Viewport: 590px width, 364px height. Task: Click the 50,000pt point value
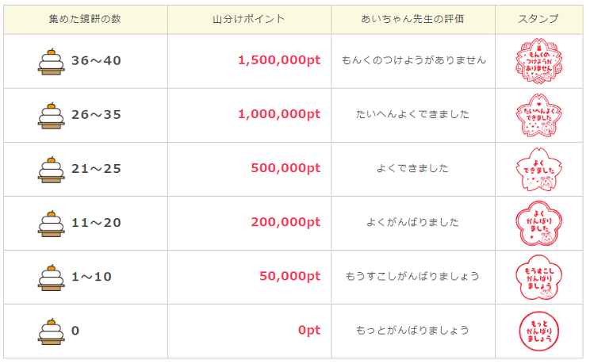coord(289,276)
